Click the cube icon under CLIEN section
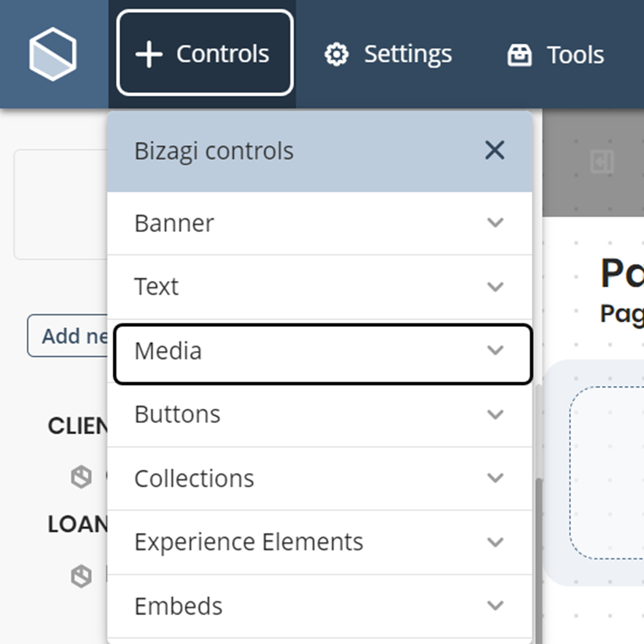This screenshot has height=644, width=644. [x=81, y=476]
